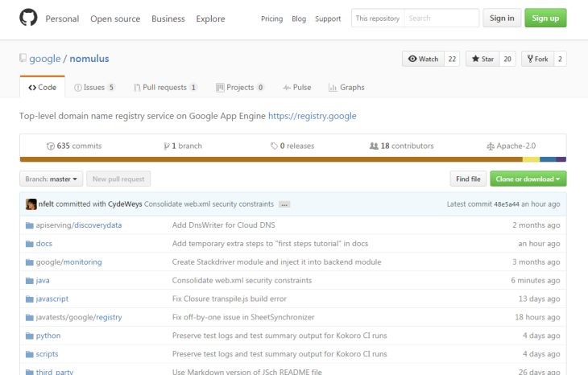Viewport: 588px width, 375px height.
Task: View the 0 releases page
Action: (292, 146)
